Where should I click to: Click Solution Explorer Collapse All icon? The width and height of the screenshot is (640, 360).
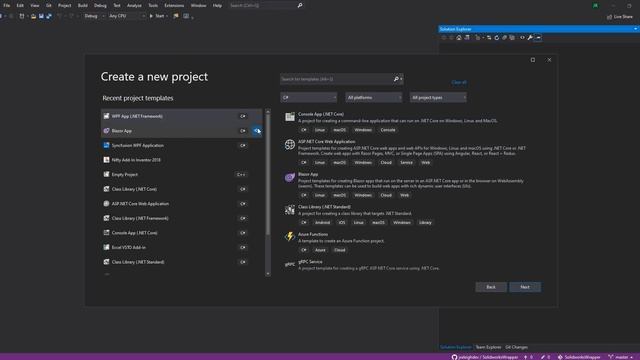click(x=504, y=38)
